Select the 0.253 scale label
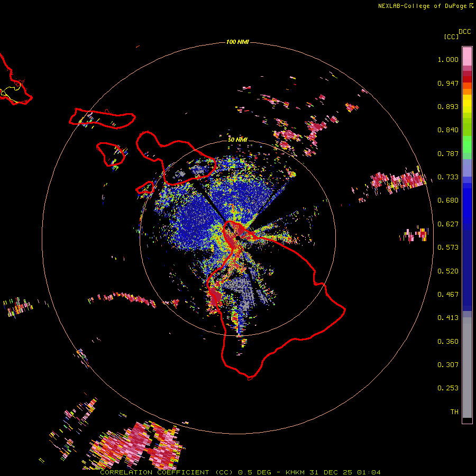The height and width of the screenshot is (476, 476). [448, 388]
